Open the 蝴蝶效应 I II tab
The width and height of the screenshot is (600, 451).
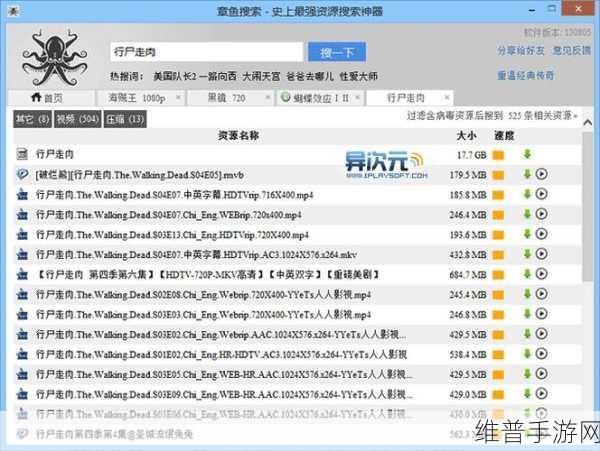point(320,98)
